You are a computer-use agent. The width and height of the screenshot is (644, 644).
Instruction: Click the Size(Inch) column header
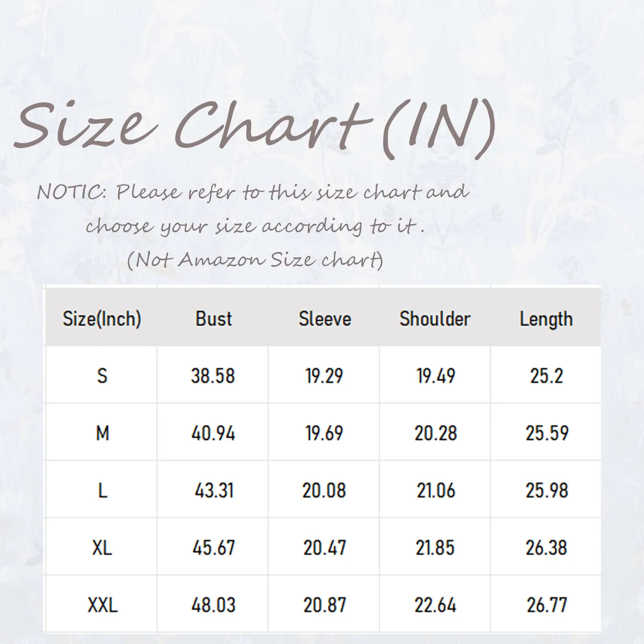pos(102,319)
